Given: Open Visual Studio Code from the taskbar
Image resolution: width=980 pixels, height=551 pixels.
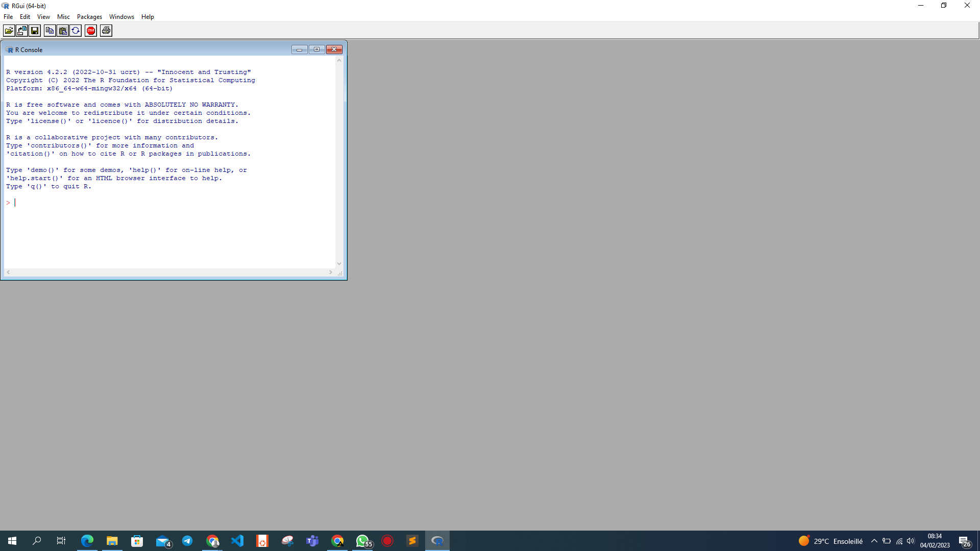Looking at the screenshot, I should (x=237, y=541).
